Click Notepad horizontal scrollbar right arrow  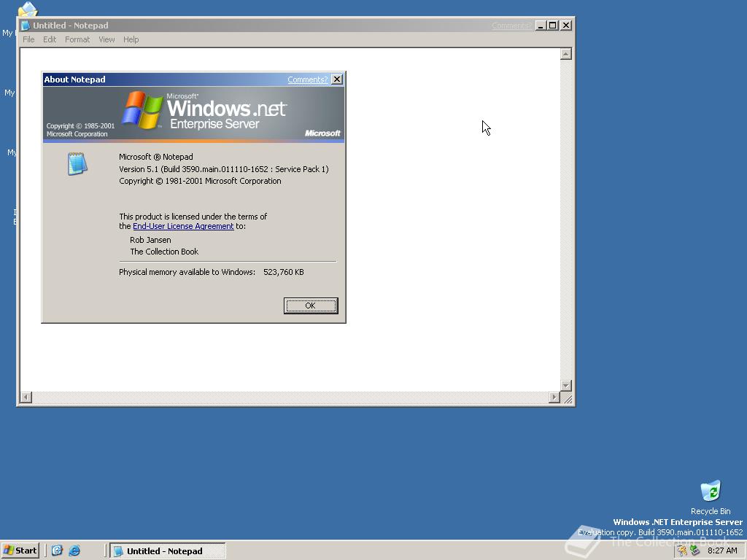[x=554, y=397]
